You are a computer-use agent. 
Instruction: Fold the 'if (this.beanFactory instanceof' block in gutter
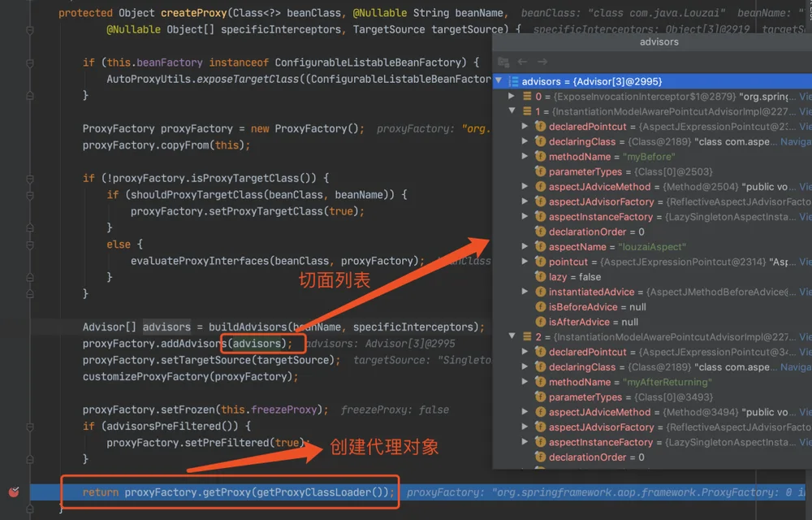(x=30, y=63)
